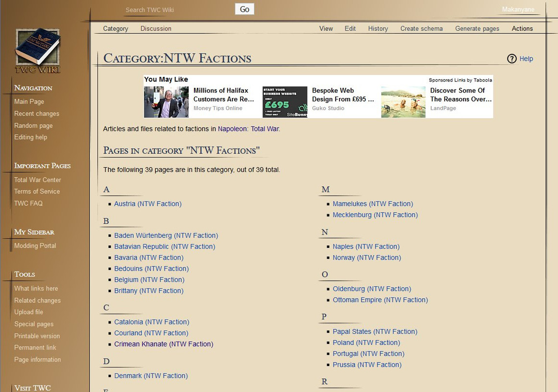This screenshot has width=558, height=392.
Task: Open the Generate pages tab
Action: 477,28
